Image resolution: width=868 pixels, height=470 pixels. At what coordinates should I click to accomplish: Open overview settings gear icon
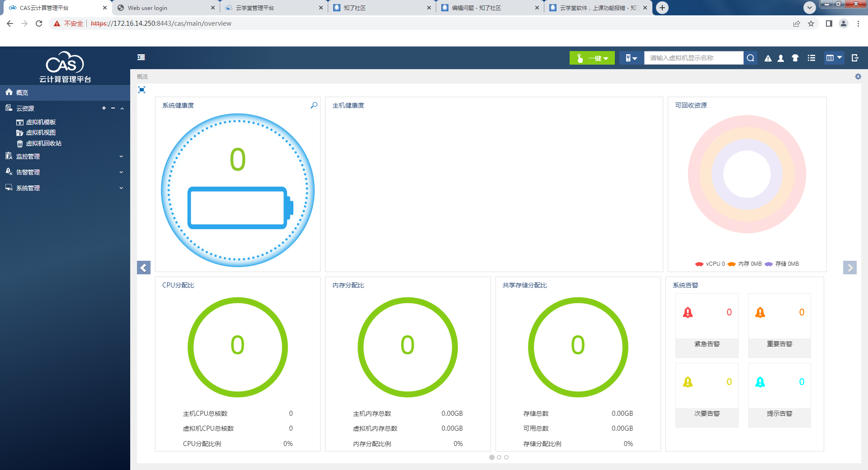pyautogui.click(x=858, y=77)
